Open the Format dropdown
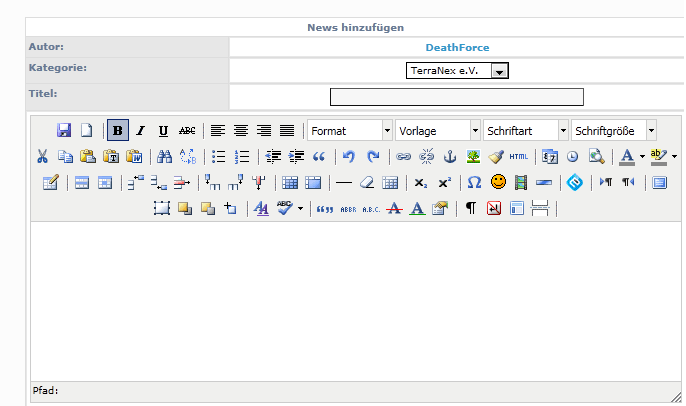Image resolution: width=686 pixels, height=406 pixels. pos(350,130)
